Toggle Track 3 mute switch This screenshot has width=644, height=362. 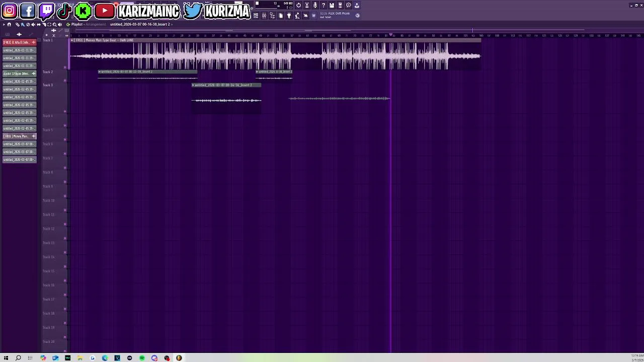[65, 111]
